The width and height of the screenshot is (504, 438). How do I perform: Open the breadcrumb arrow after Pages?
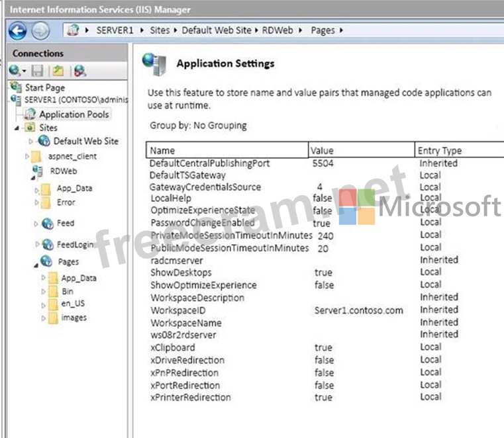(x=341, y=30)
